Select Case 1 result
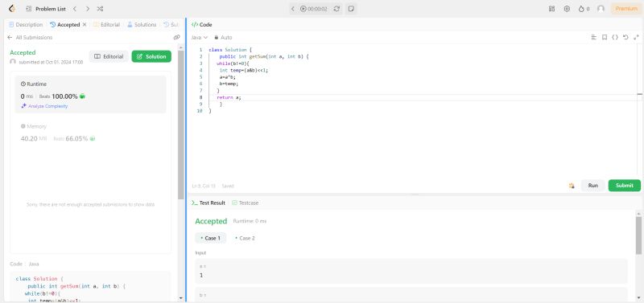Image resolution: width=644 pixels, height=303 pixels. pyautogui.click(x=211, y=238)
